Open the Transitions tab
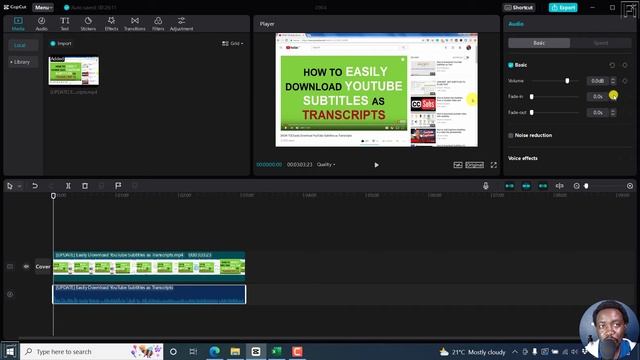 (x=135, y=24)
